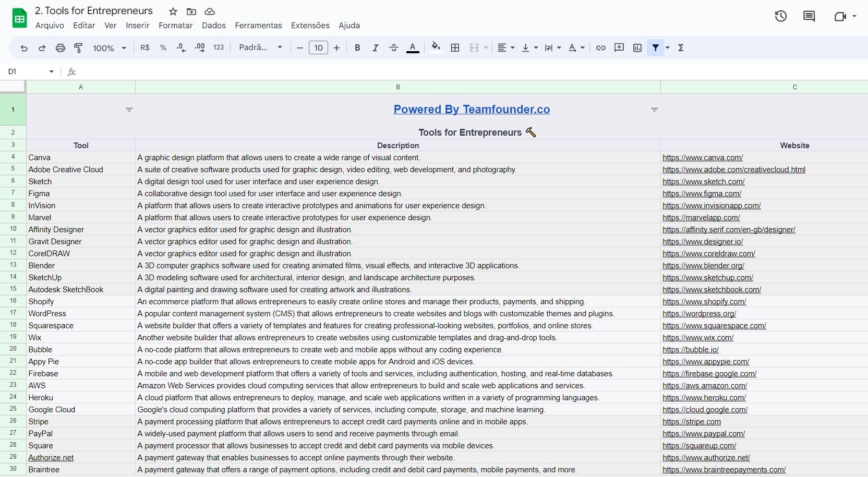Click the insert comment icon

(x=619, y=48)
